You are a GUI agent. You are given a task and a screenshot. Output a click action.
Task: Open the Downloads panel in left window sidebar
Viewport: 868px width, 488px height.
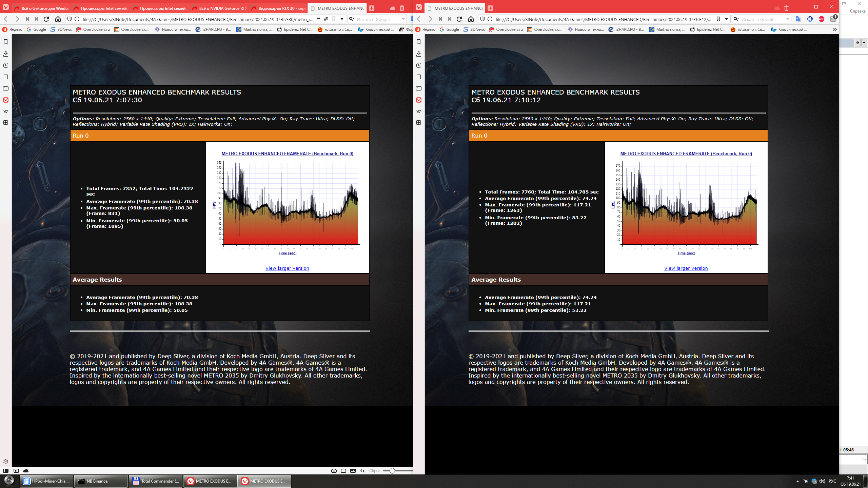6,54
